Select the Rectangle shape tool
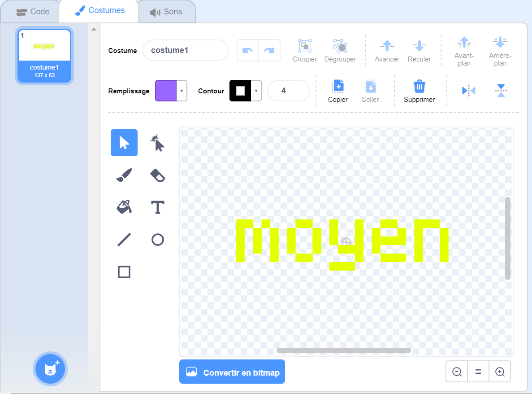 click(124, 272)
